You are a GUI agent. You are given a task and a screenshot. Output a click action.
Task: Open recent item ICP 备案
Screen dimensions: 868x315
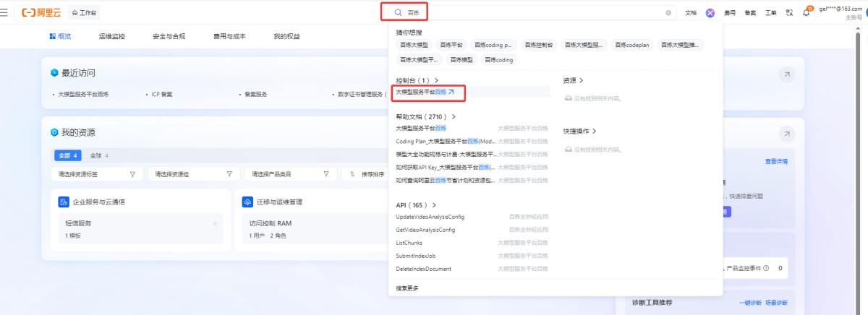(x=161, y=94)
